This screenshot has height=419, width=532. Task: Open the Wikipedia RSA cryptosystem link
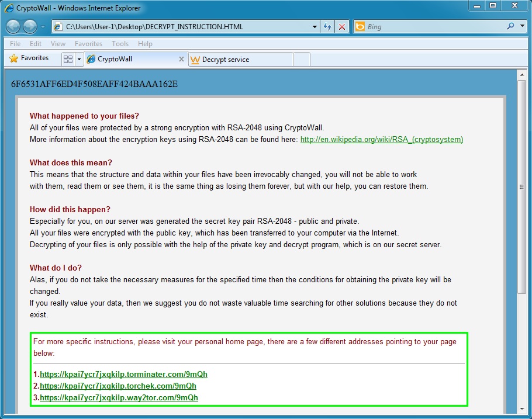pos(382,140)
